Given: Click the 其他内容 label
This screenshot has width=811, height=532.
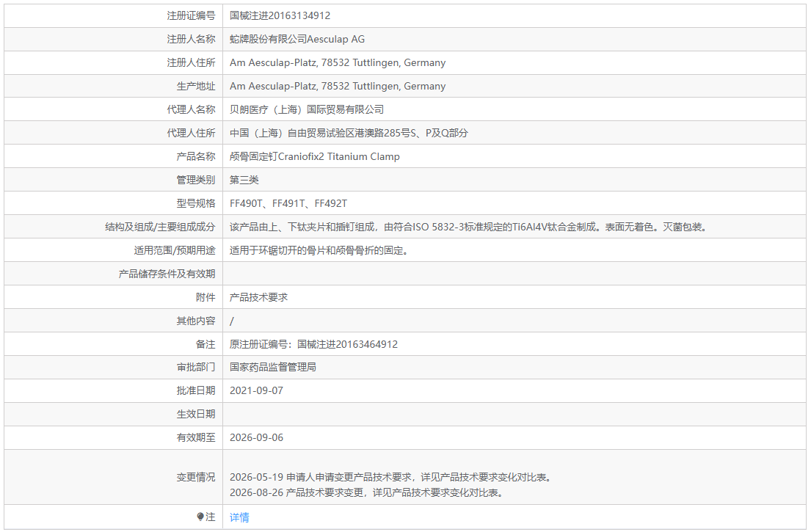Looking at the screenshot, I should coord(195,321).
